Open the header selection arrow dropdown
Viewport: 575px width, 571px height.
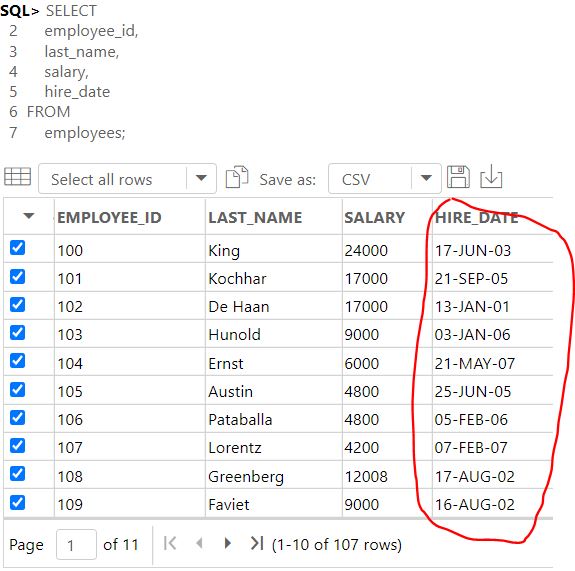coord(29,216)
